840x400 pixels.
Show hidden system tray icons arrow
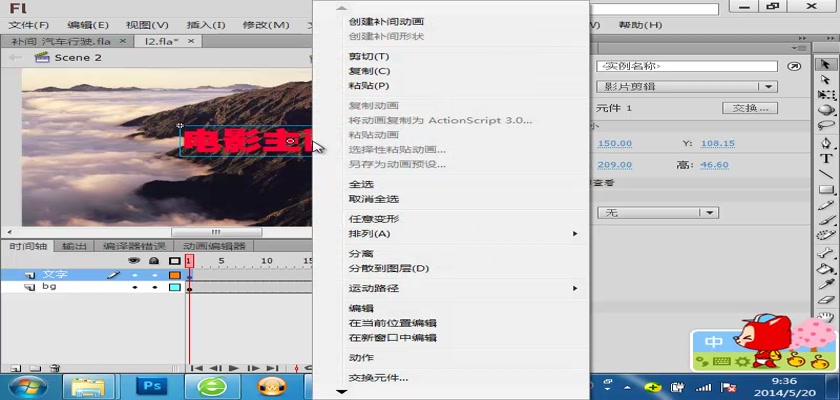pyautogui.click(x=626, y=387)
